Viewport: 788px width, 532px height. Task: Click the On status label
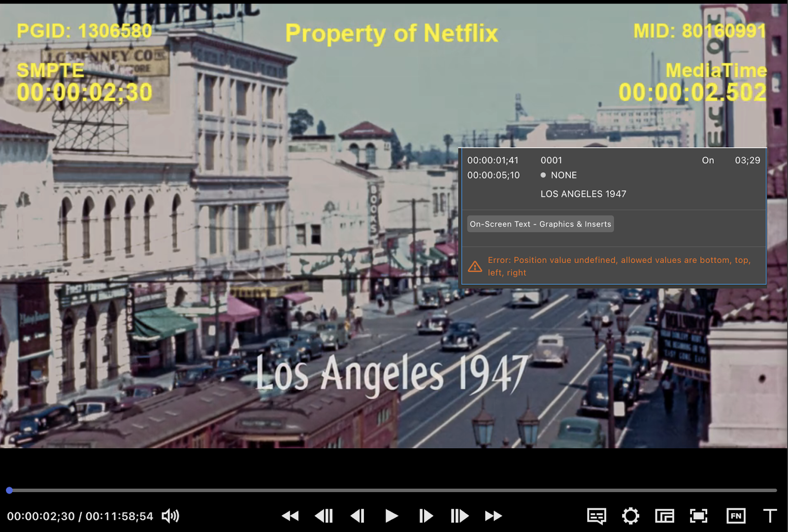pos(708,160)
